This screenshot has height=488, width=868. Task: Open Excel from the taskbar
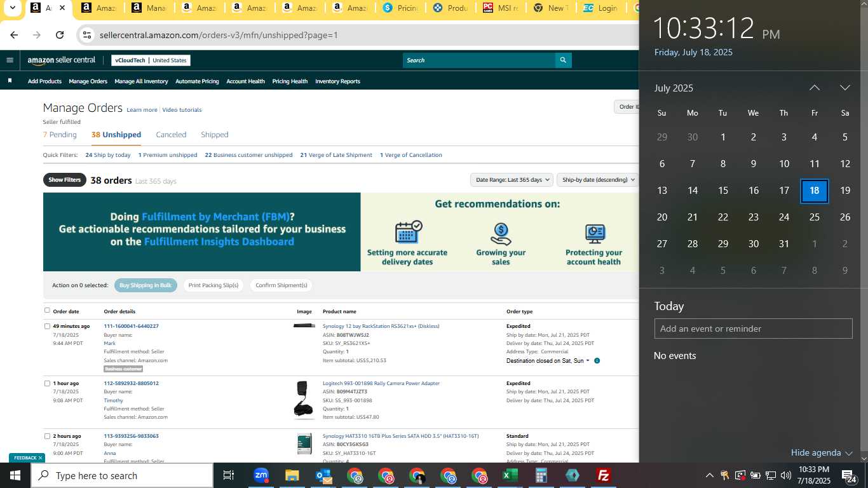(x=510, y=475)
